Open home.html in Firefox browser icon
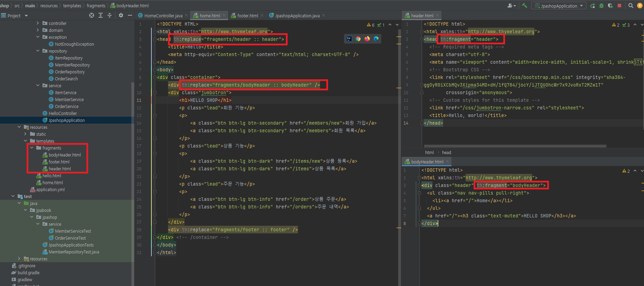Screen dimensions: 644x286 pos(367,39)
